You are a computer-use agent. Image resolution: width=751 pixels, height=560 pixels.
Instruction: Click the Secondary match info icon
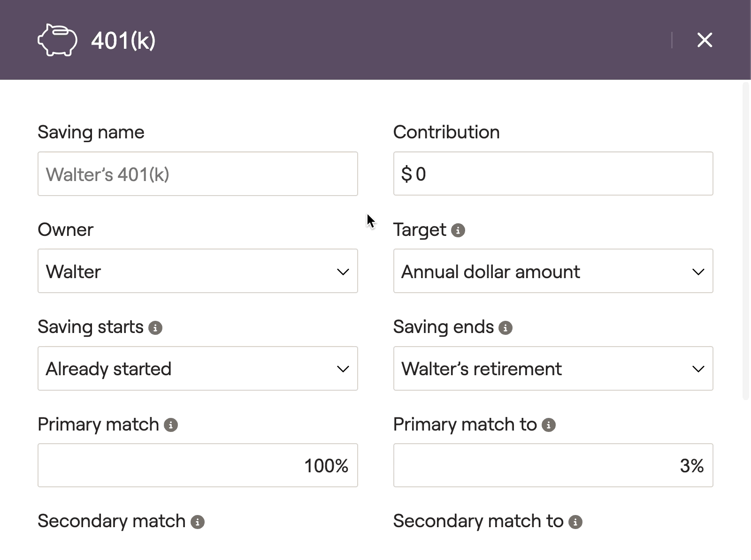point(198,522)
